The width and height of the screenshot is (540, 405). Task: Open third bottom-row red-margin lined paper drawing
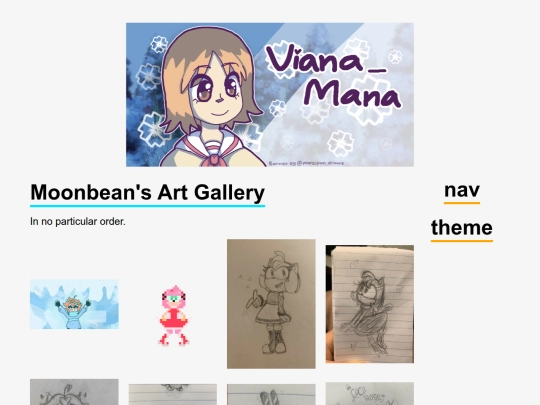tap(271, 395)
